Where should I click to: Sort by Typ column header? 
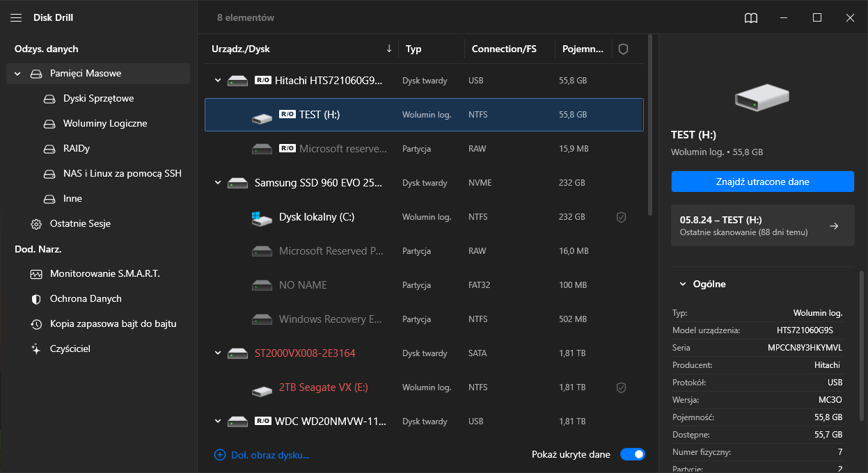click(413, 49)
